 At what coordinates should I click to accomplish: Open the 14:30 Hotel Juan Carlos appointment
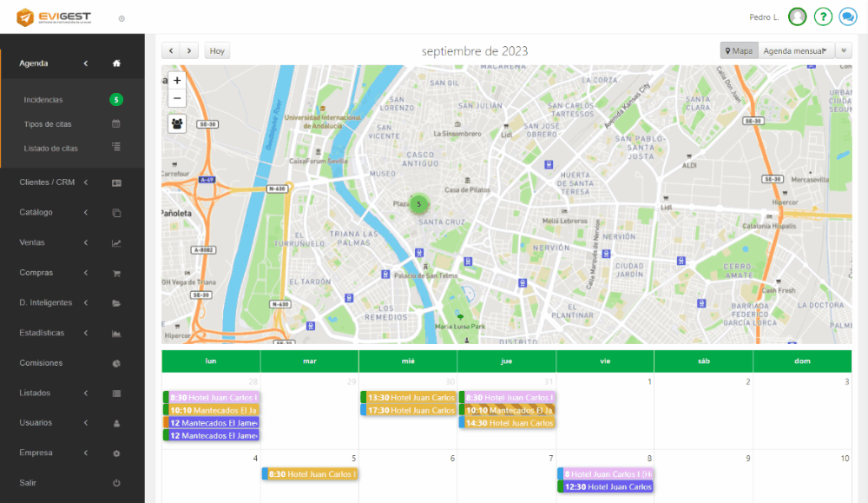507,423
